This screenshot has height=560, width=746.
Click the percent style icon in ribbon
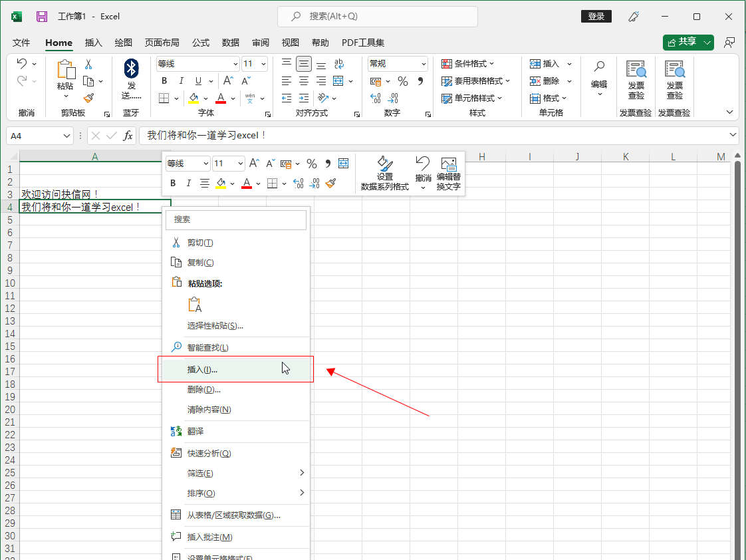pos(402,81)
